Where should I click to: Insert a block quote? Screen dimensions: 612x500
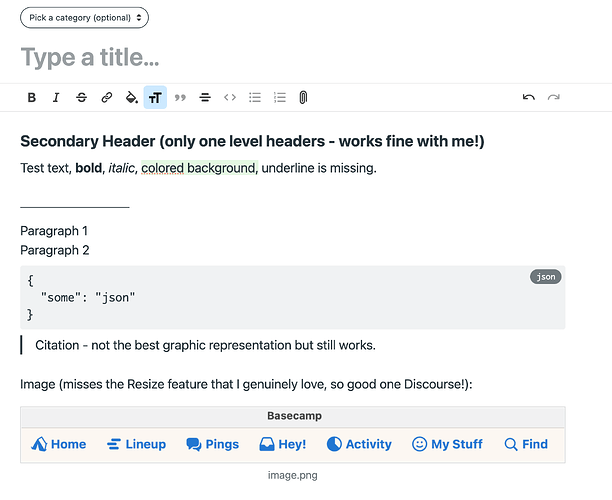pos(180,97)
